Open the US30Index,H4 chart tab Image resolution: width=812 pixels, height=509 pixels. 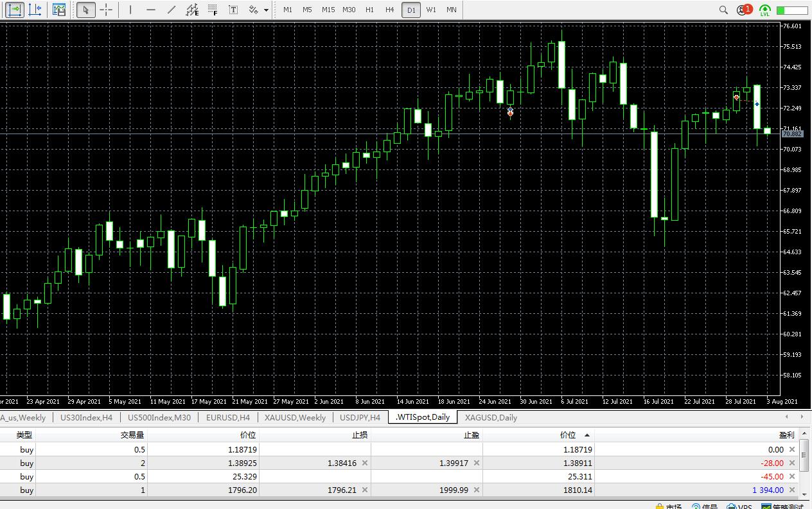point(86,417)
